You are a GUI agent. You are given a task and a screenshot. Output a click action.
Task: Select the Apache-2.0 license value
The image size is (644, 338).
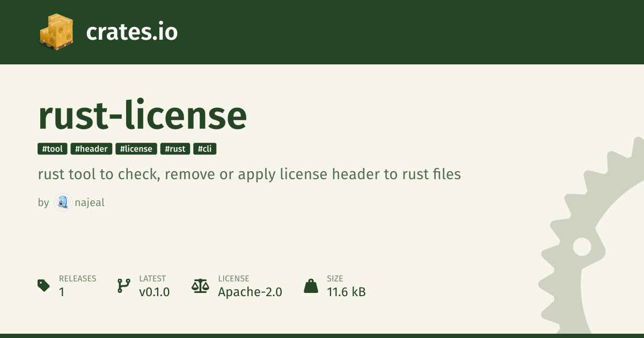[x=250, y=292]
